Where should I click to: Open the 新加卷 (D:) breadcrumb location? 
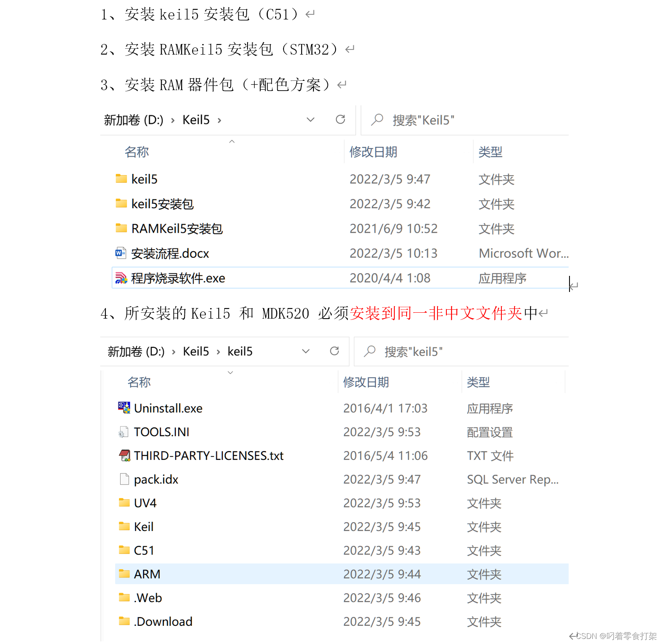133,120
